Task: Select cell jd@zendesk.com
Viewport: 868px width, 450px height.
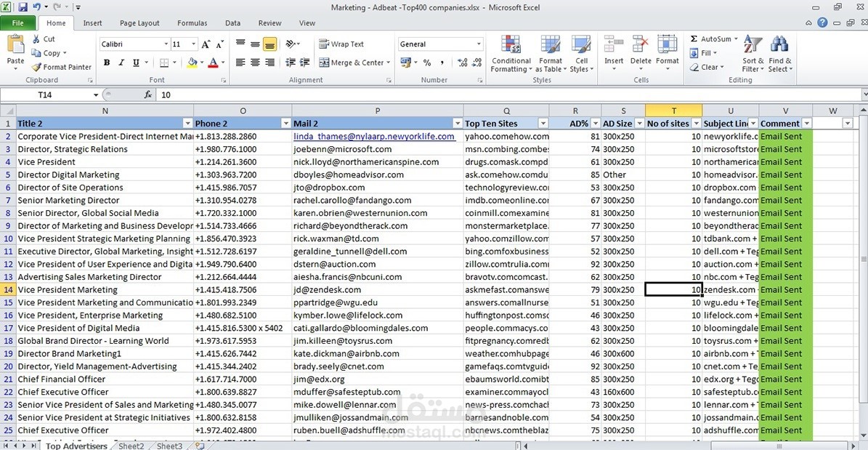Action: (x=378, y=289)
